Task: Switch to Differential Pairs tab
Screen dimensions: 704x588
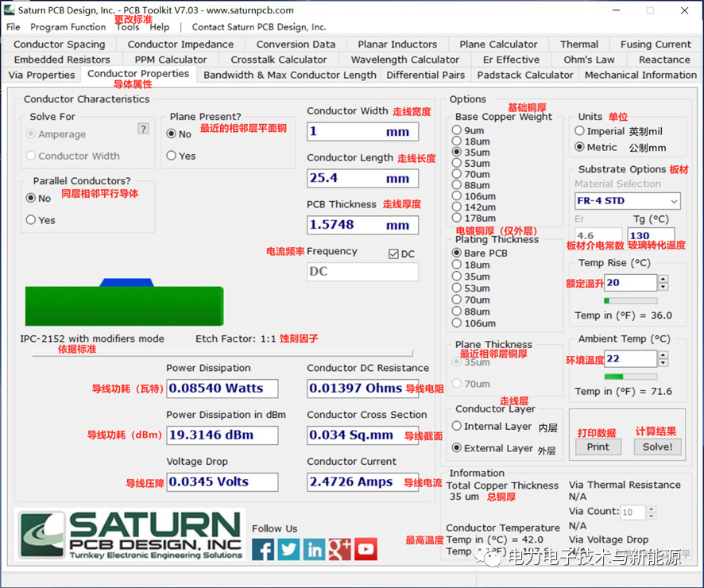Action: 426,75
